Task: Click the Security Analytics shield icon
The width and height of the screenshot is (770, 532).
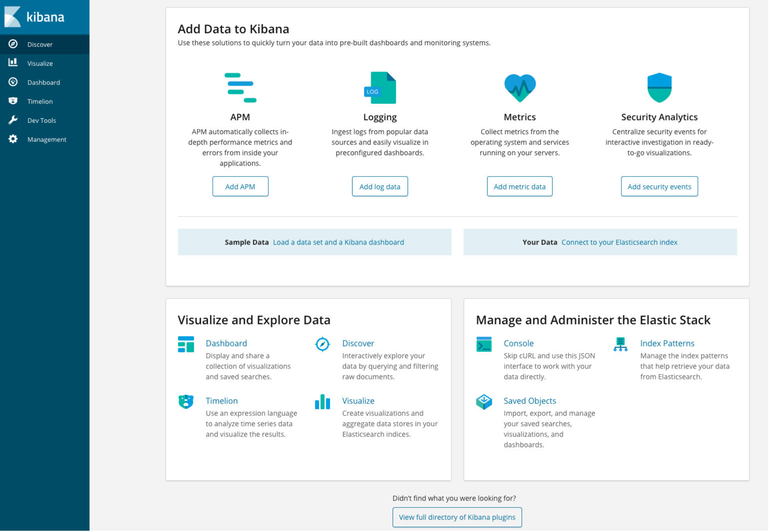Action: click(660, 88)
